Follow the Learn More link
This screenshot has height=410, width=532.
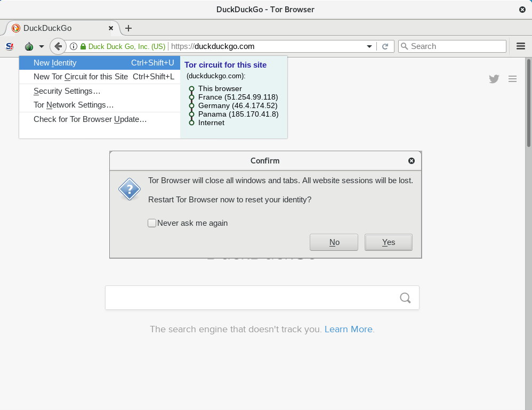click(x=349, y=330)
